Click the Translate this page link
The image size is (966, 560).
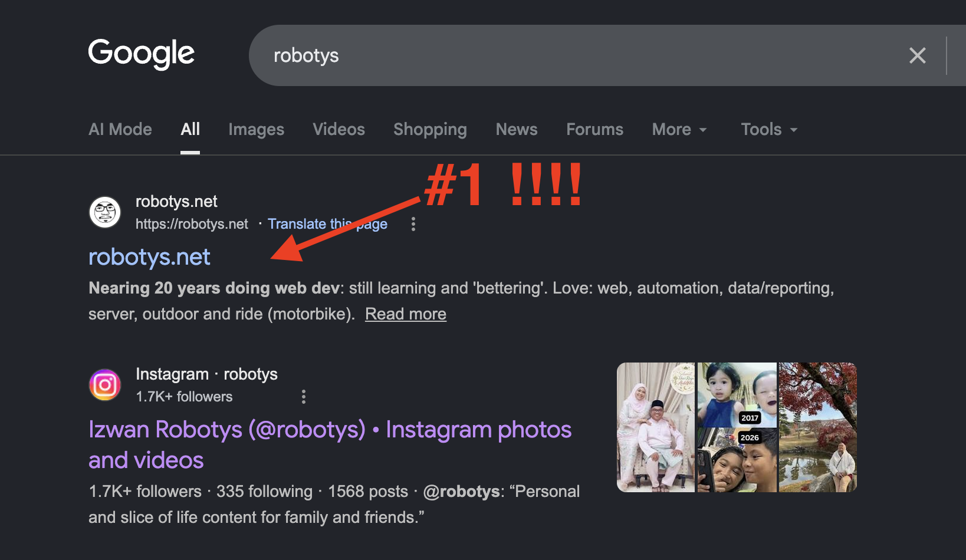click(x=327, y=224)
